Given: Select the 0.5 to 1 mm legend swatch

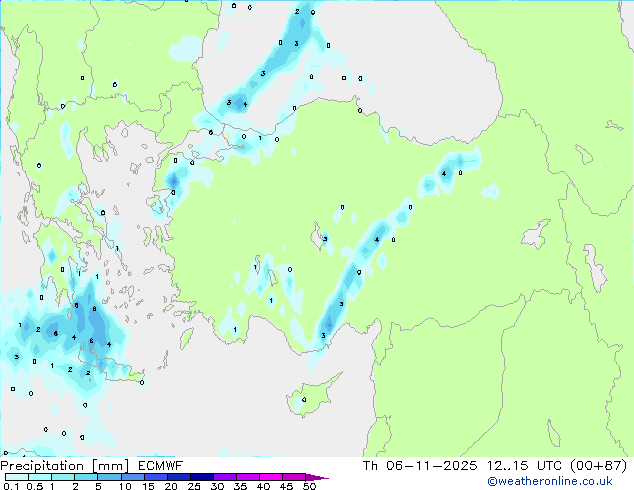Looking at the screenshot, I should [40, 477].
